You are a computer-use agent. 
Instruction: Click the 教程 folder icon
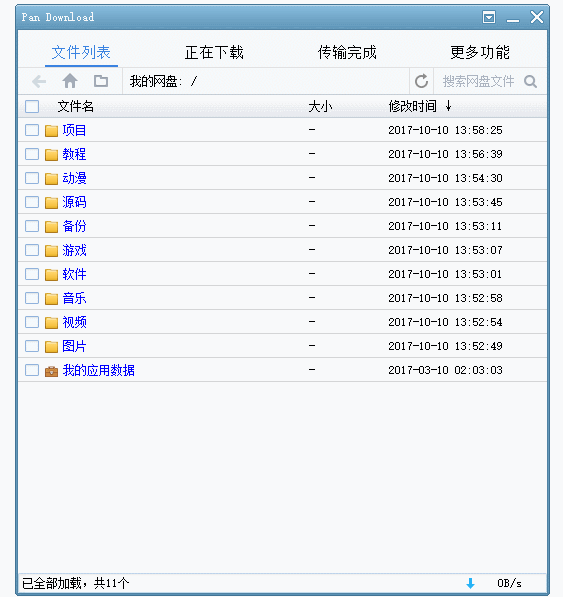(x=51, y=155)
